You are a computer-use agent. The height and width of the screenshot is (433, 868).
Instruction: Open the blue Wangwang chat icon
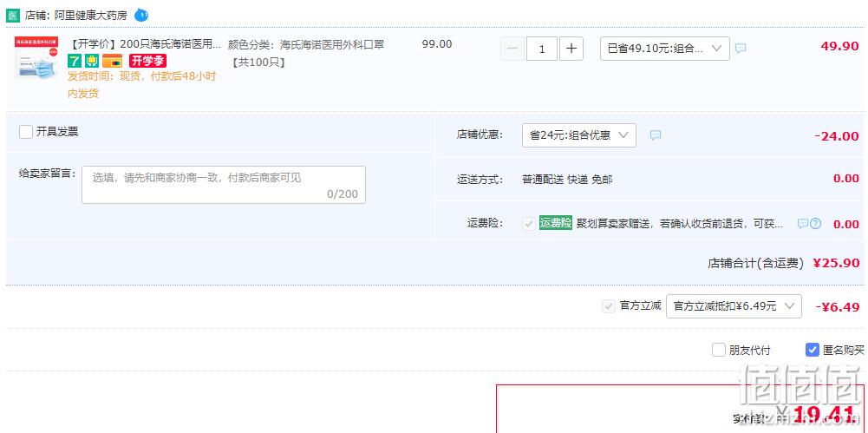click(141, 15)
